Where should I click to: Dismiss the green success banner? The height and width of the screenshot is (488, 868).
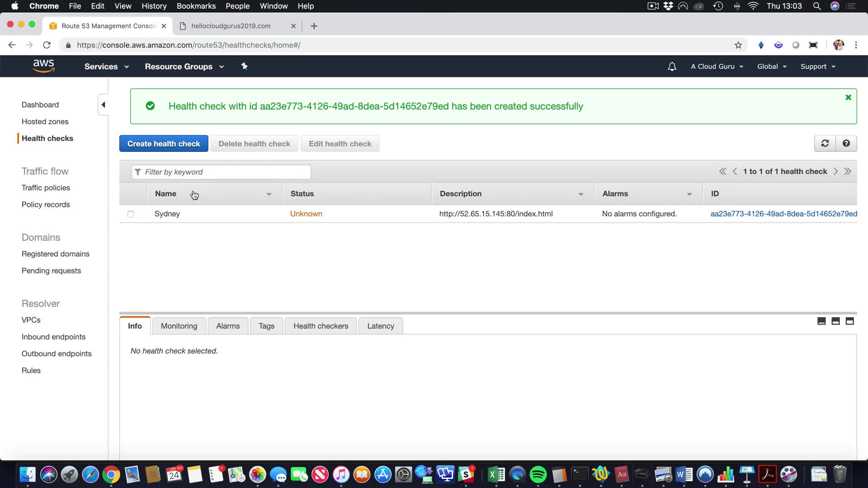(848, 97)
